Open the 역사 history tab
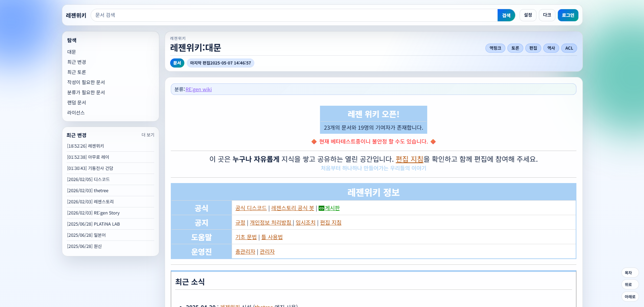Screen dimensions: 644x307 tap(551, 48)
